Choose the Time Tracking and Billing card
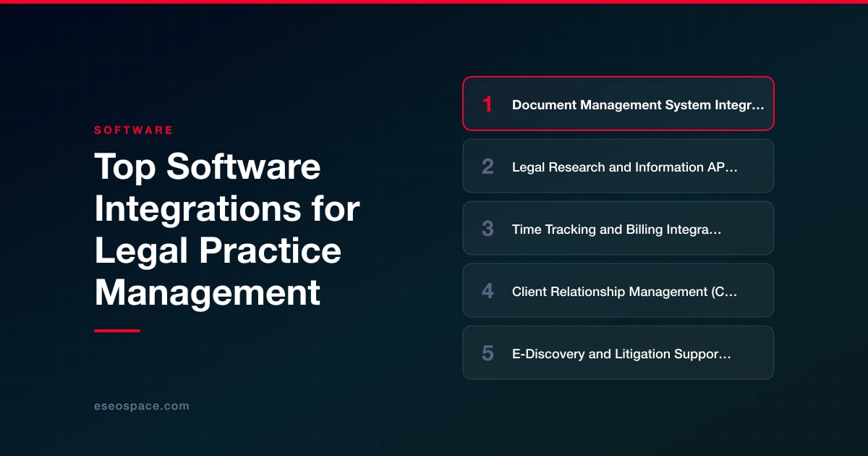868x456 pixels. (x=618, y=228)
